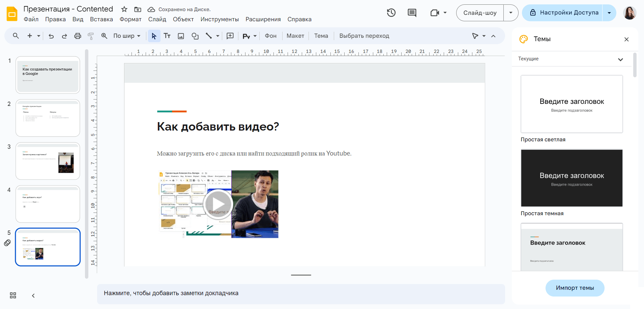The width and height of the screenshot is (644, 309).
Task: Click Выбрать переход transition button
Action: 364,36
